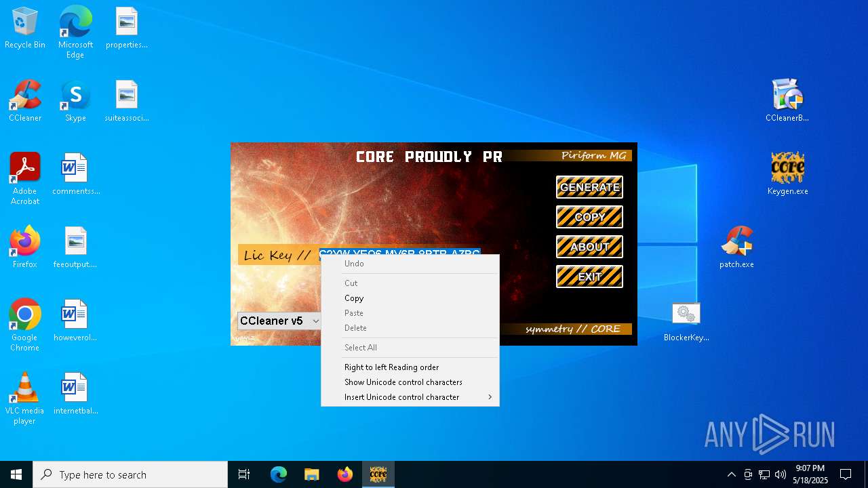The image size is (868, 488).
Task: Open the notification center
Action: (x=846, y=474)
